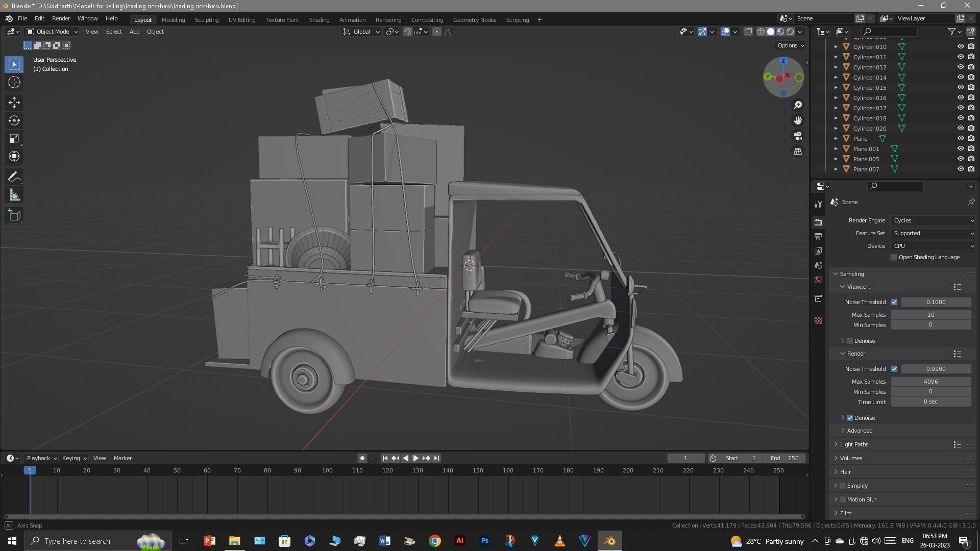
Task: Open the Tool properties tab
Action: pos(818,204)
